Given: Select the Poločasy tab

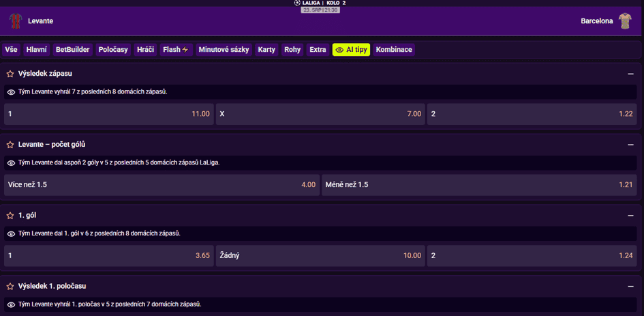Looking at the screenshot, I should [113, 50].
